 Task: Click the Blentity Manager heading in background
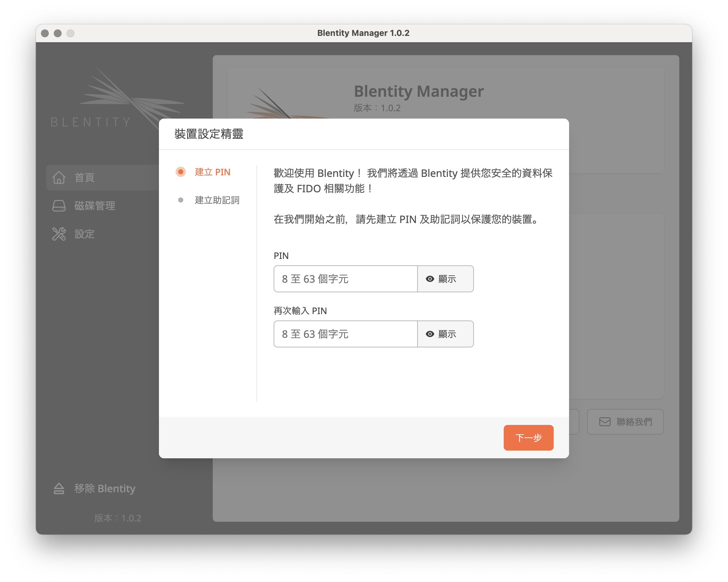(x=419, y=91)
